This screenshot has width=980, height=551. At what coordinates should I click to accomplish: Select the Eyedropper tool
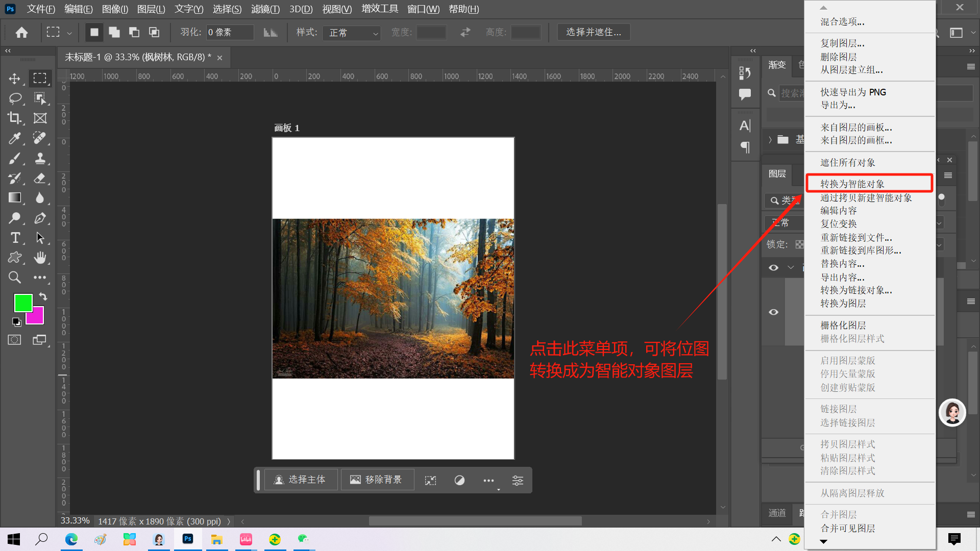click(14, 138)
